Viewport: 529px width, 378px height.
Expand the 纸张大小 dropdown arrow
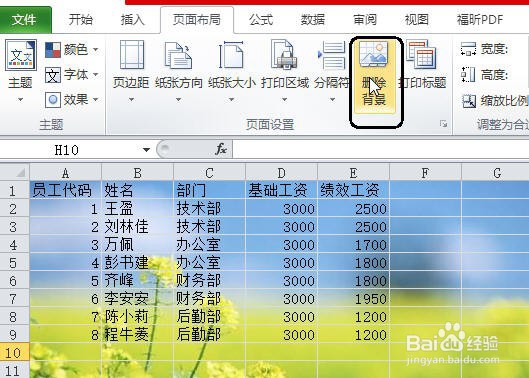(x=231, y=100)
